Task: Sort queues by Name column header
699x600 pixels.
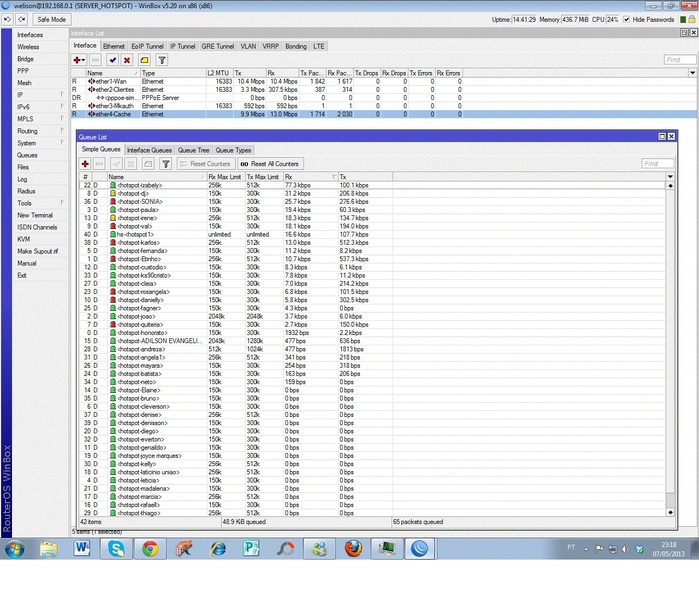Action: 156,177
